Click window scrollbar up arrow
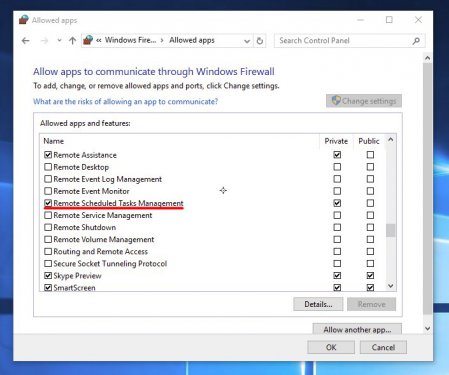The image size is (449, 375). (428, 58)
